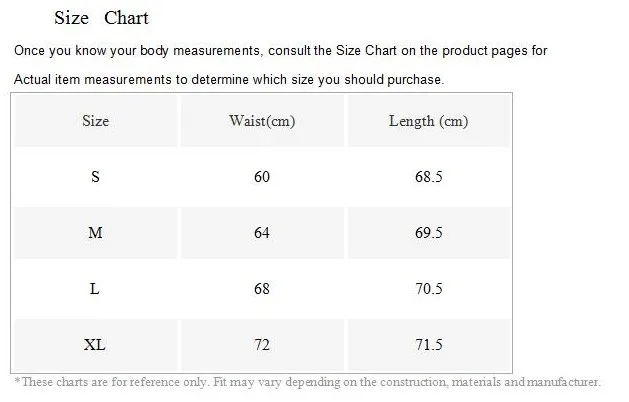Click the S size cell
Image resolution: width=629 pixels, height=402 pixels.
(x=95, y=177)
